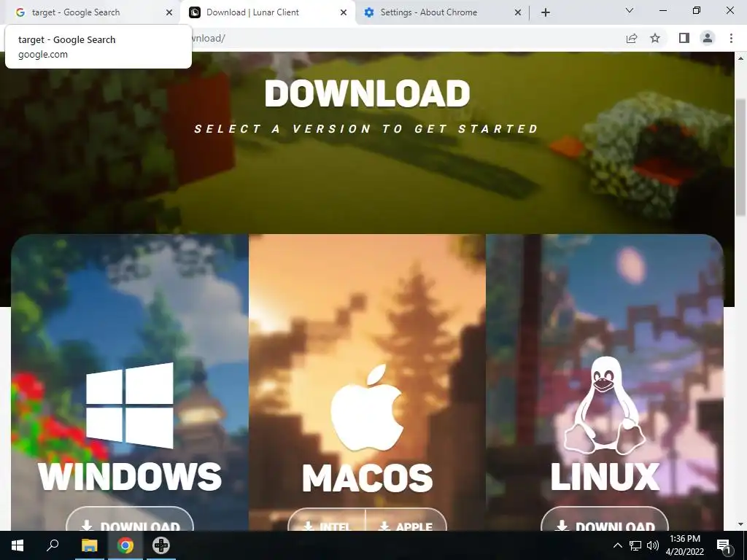Minimize the Chrome window

663,10
